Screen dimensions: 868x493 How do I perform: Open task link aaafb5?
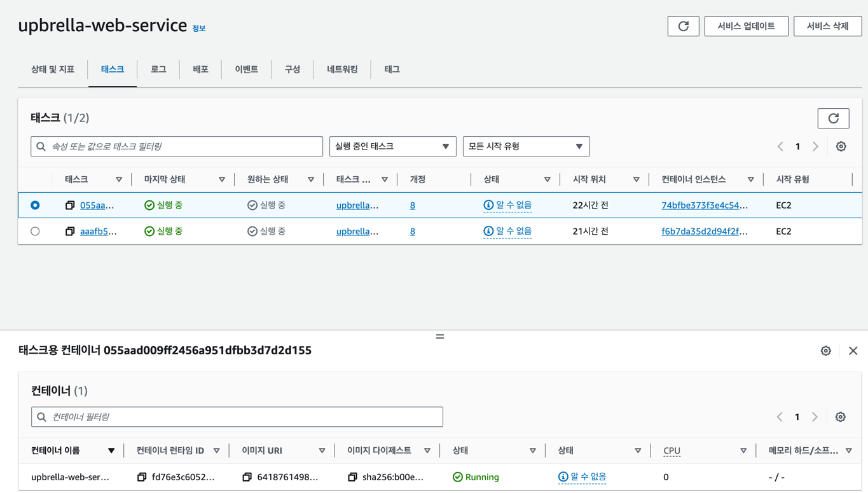click(x=99, y=232)
